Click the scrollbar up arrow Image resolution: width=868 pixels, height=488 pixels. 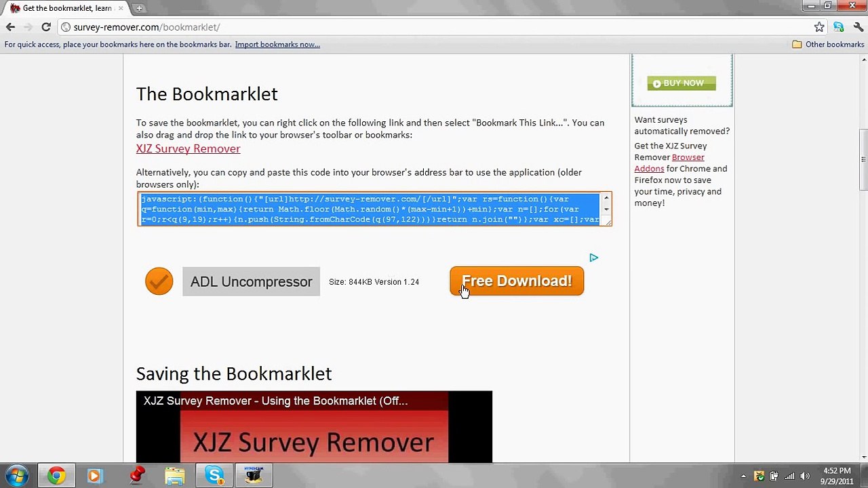863,60
